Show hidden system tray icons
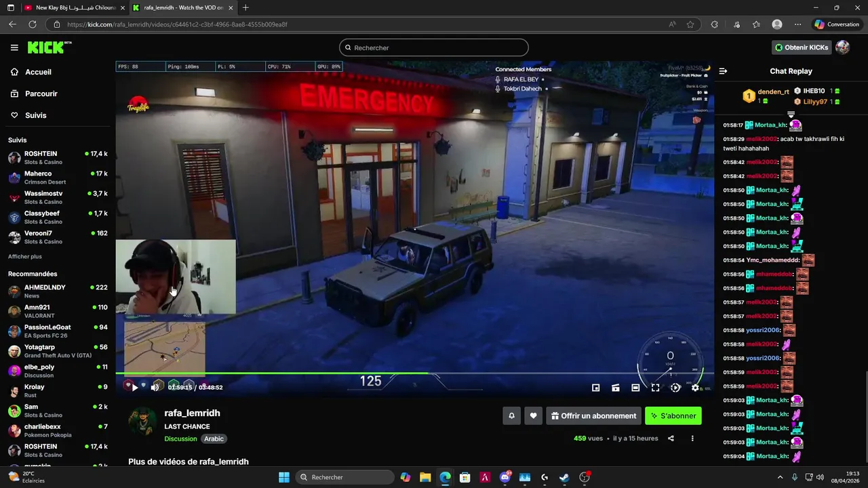 780,477
